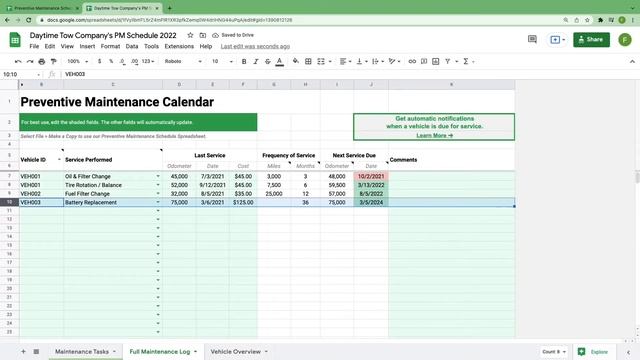This screenshot has width=640, height=360.
Task: Click the Redo icon in toolbar
Action: (x=30, y=61)
